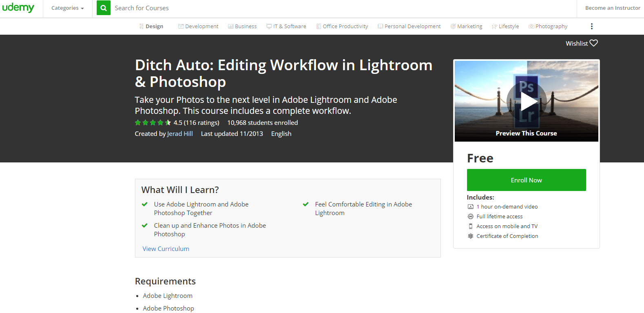Click the Ditch Auto course title
Screen dimensions: 644x313
coord(283,73)
